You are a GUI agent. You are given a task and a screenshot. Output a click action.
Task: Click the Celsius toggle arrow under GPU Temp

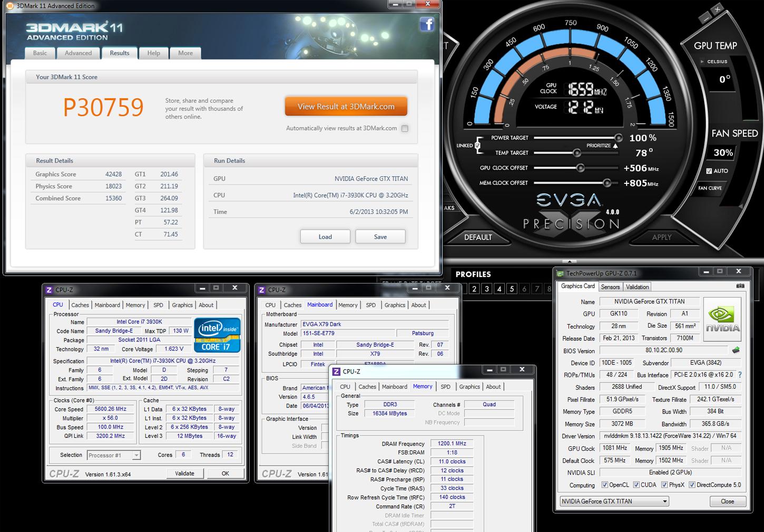coord(702,62)
